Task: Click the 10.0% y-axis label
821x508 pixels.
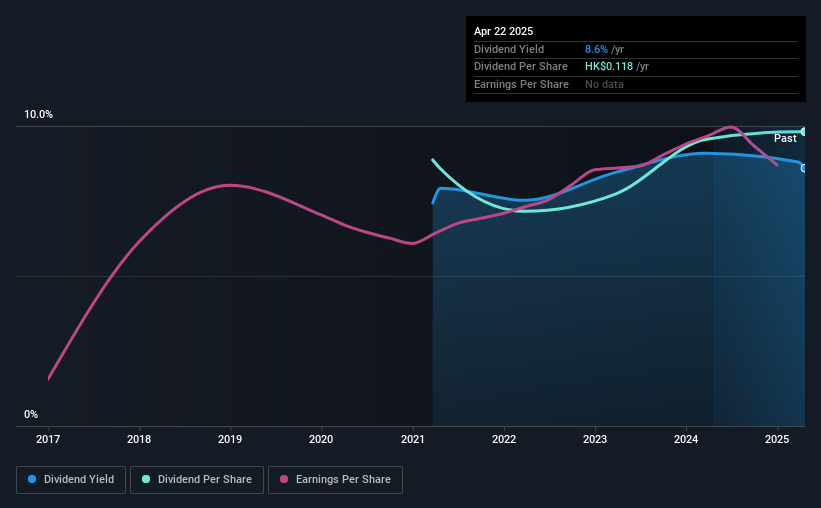Action: 38,114
